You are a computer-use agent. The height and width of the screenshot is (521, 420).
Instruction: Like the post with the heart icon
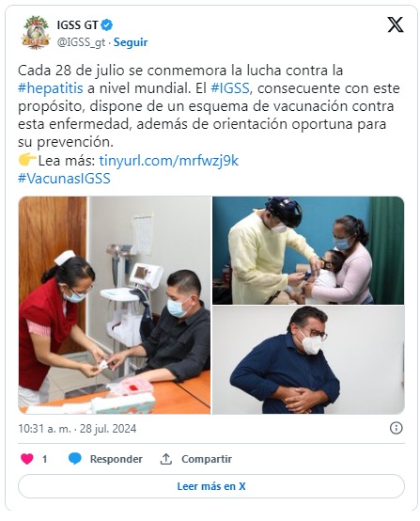coord(27,459)
